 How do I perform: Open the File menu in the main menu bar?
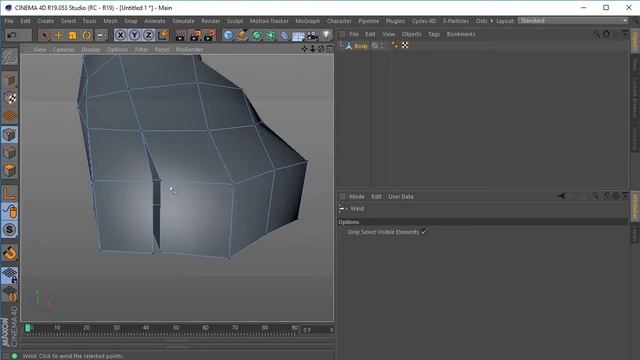click(9, 21)
